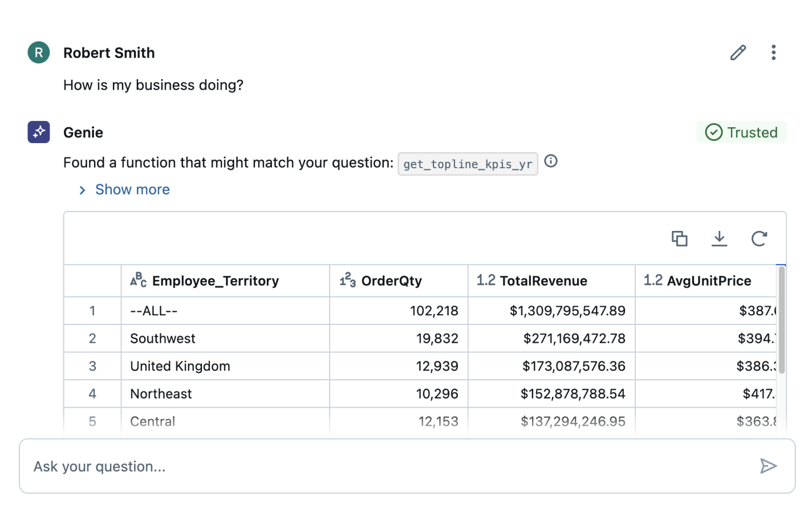Click the OrderQty column header
The width and height of the screenshot is (812, 512).
tap(392, 281)
